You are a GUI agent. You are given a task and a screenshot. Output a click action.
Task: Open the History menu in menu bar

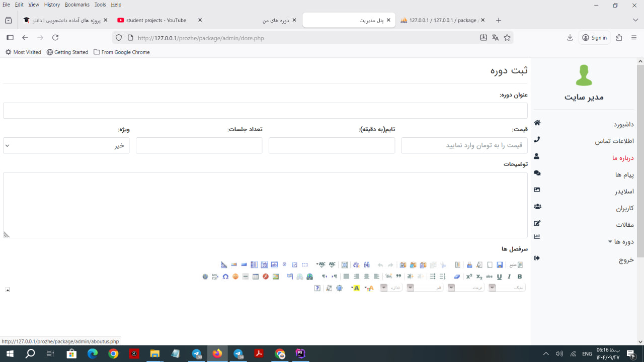[52, 5]
